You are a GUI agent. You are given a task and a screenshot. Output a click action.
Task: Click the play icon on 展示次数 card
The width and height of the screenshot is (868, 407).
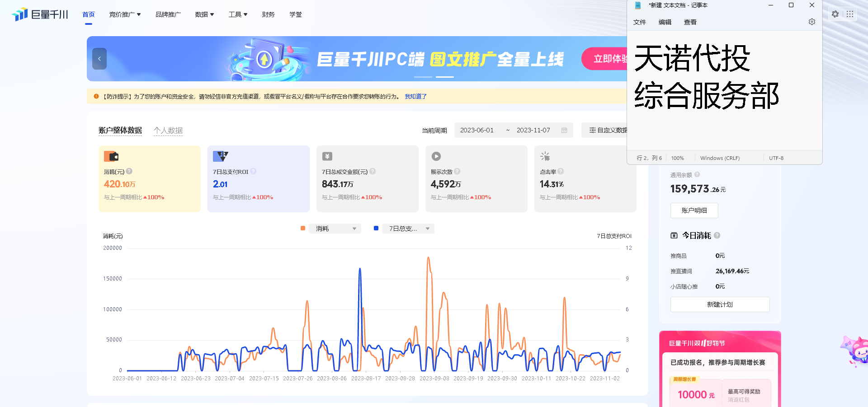point(436,156)
